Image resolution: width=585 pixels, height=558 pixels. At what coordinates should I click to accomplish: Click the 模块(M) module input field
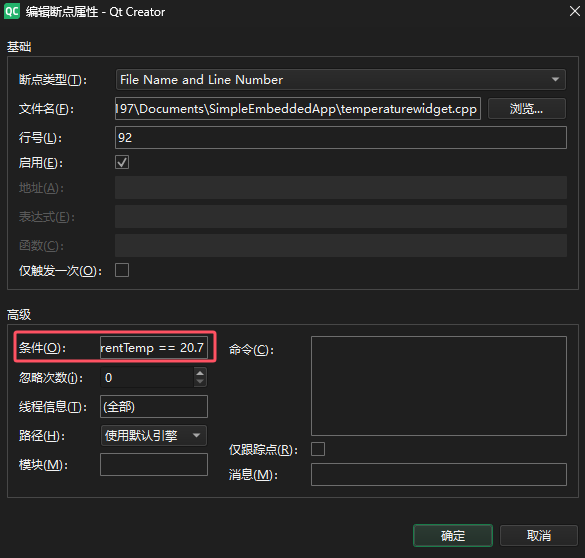click(154, 464)
